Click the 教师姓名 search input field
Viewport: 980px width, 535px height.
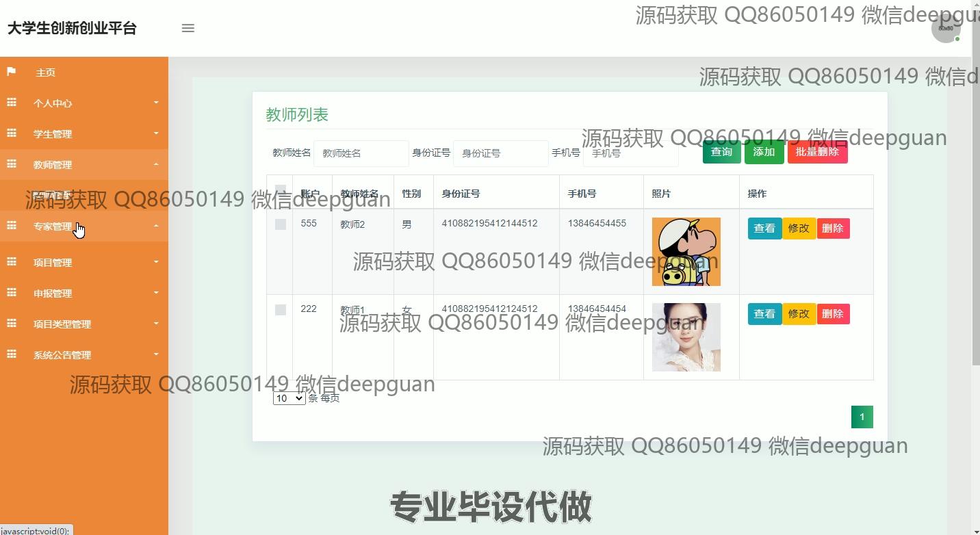pyautogui.click(x=361, y=153)
